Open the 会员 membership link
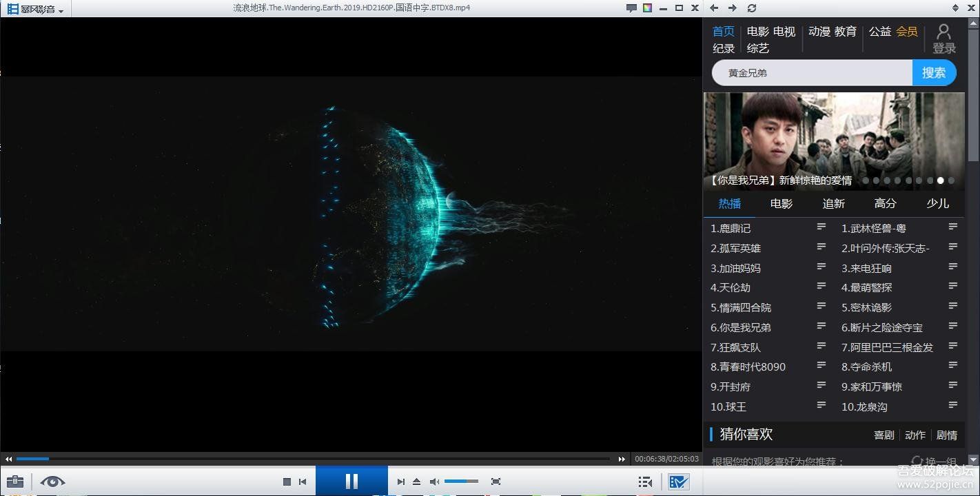The image size is (980, 496). coord(906,32)
